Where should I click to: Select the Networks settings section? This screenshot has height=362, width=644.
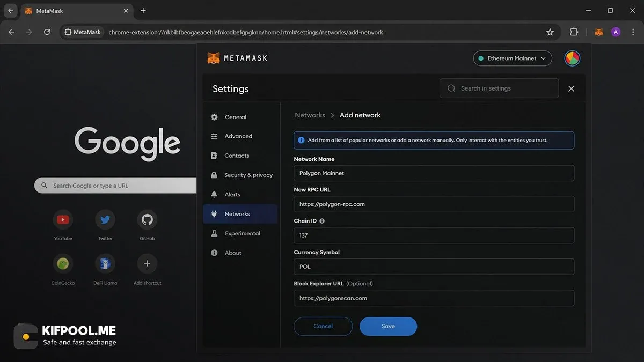[x=240, y=214]
